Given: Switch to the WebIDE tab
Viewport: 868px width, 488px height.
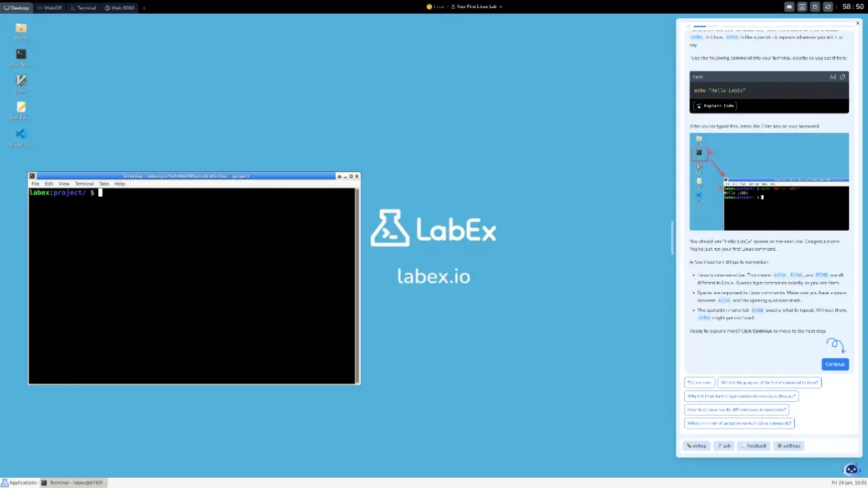Looking at the screenshot, I should [50, 7].
